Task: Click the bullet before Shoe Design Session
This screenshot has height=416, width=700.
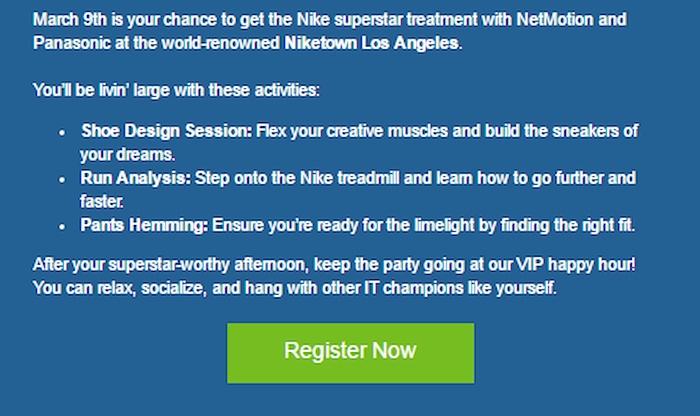Action: 62,133
